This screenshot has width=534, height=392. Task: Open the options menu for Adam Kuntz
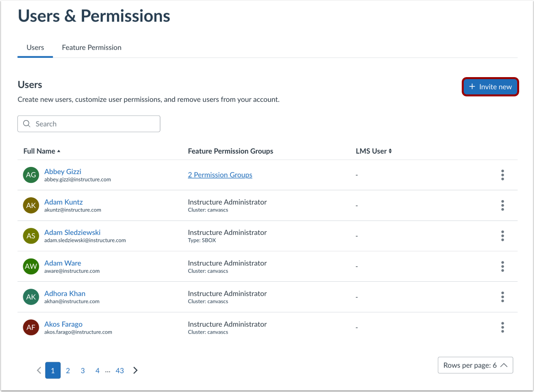(502, 206)
